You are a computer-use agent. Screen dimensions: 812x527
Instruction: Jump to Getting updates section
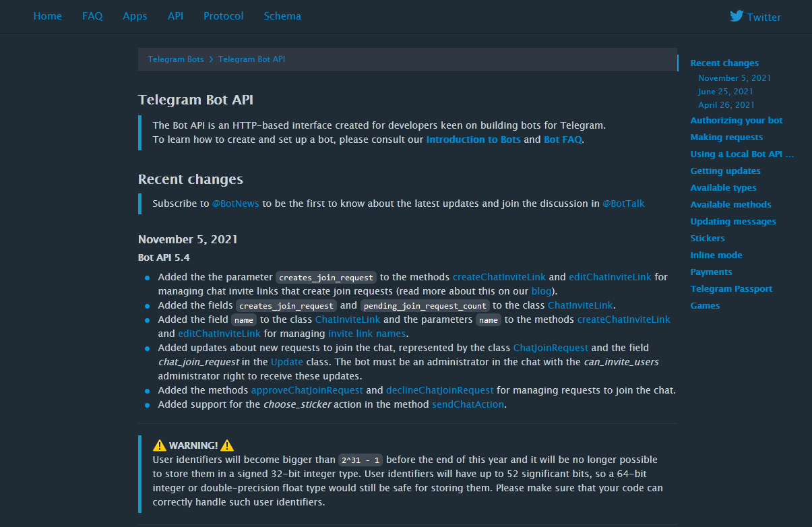click(726, 170)
